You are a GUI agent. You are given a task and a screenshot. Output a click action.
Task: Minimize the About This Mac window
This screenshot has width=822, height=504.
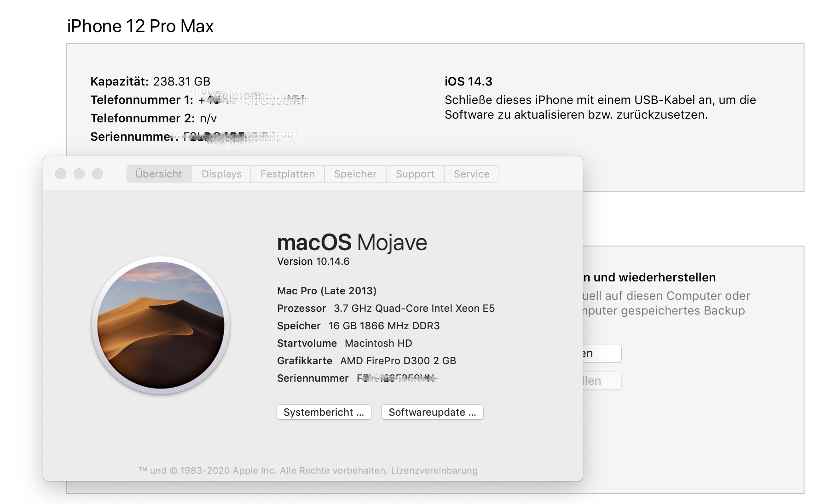click(79, 174)
